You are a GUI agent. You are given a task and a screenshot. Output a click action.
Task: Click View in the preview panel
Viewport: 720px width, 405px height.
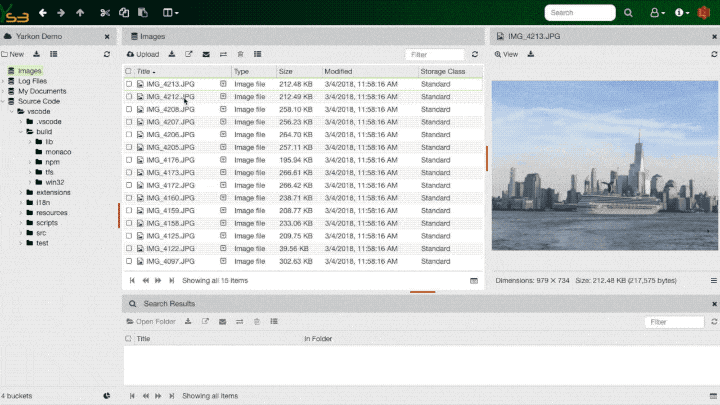pos(506,54)
